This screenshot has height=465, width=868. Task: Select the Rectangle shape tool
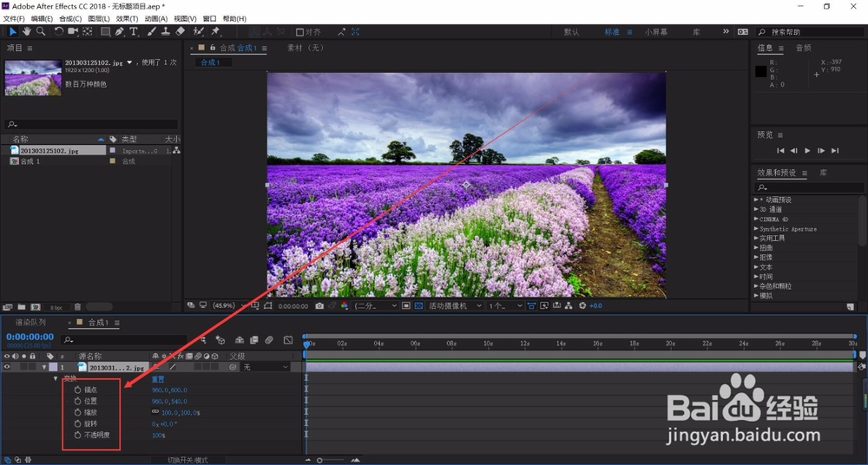point(105,31)
